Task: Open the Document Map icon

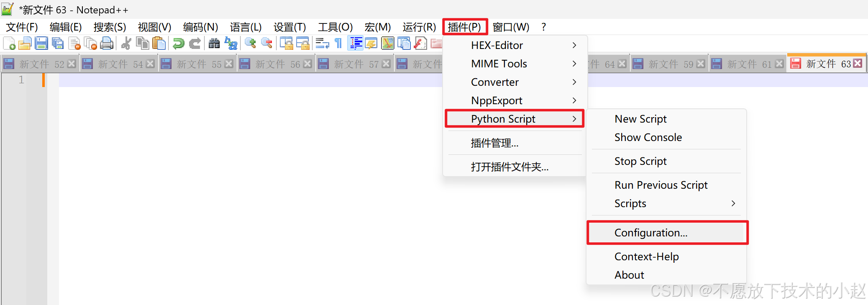Action: click(388, 44)
